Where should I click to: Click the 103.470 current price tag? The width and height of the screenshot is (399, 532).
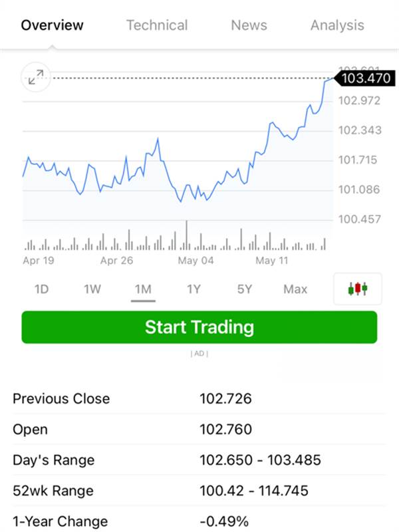[x=364, y=78]
